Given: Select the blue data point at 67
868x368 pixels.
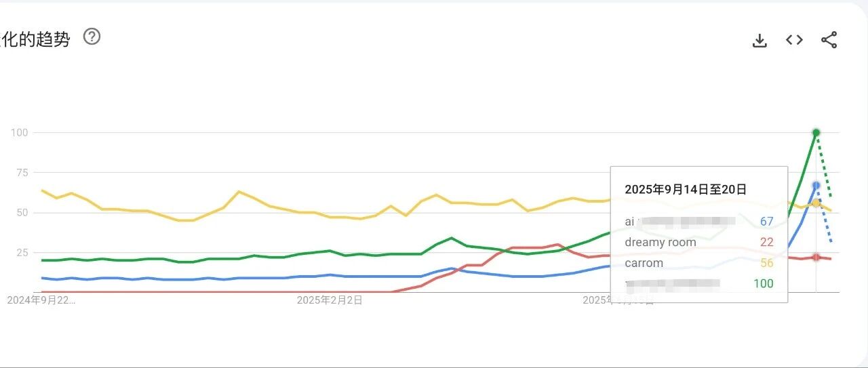Looking at the screenshot, I should 816,185.
